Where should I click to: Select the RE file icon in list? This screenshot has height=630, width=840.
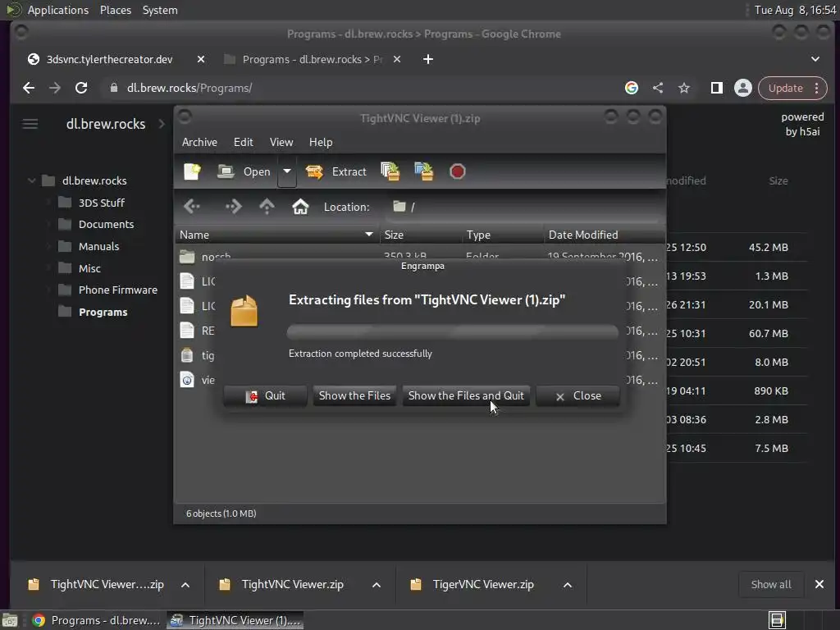(187, 331)
